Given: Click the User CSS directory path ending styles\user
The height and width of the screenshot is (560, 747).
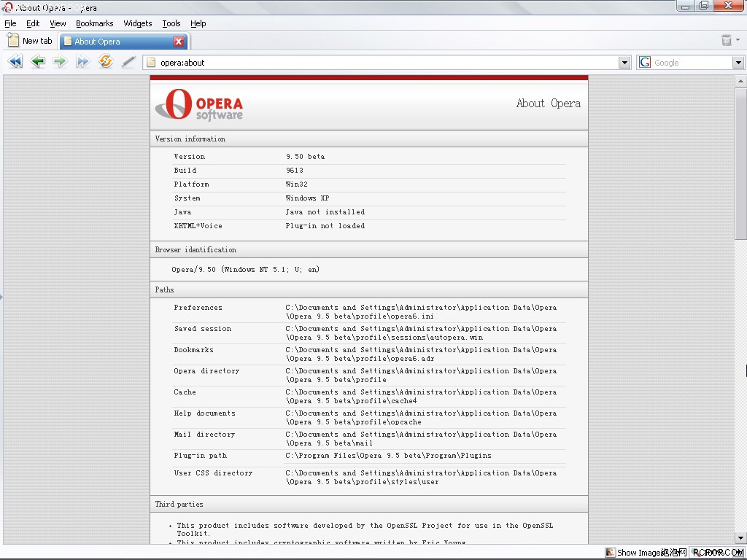Looking at the screenshot, I should point(421,477).
